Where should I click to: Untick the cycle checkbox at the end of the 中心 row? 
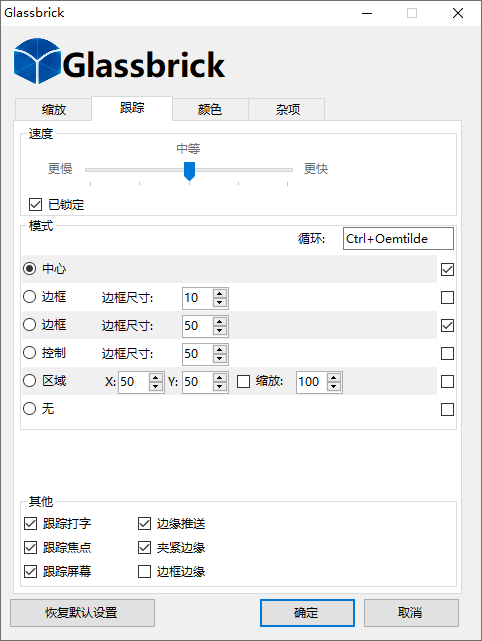(447, 269)
